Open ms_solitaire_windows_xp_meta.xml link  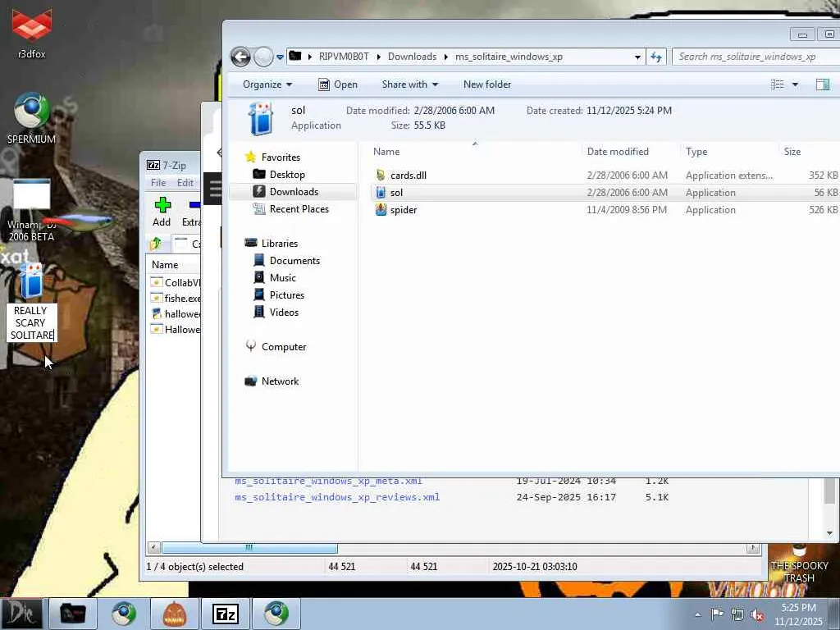pos(328,481)
